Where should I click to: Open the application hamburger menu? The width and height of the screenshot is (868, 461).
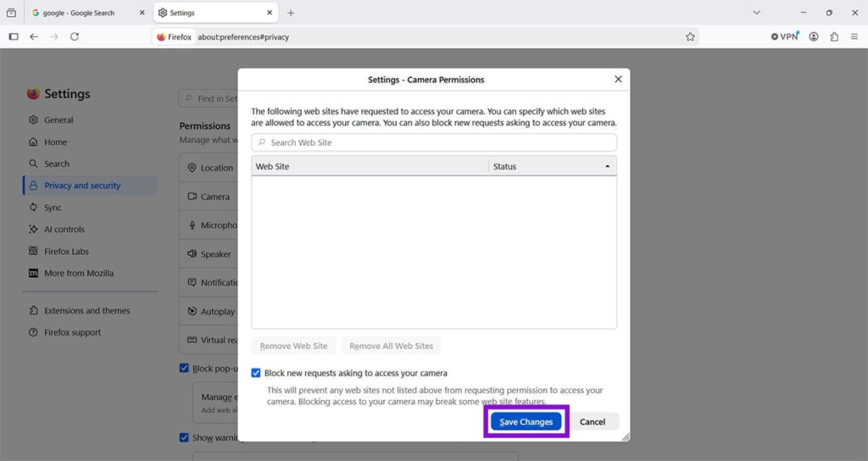pos(854,36)
